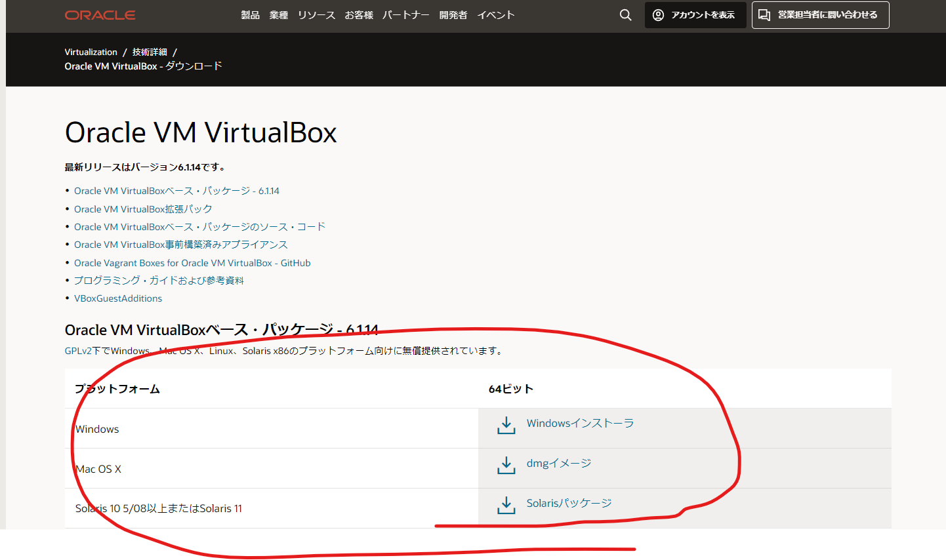
Task: Open the リソース menu
Action: coord(316,15)
